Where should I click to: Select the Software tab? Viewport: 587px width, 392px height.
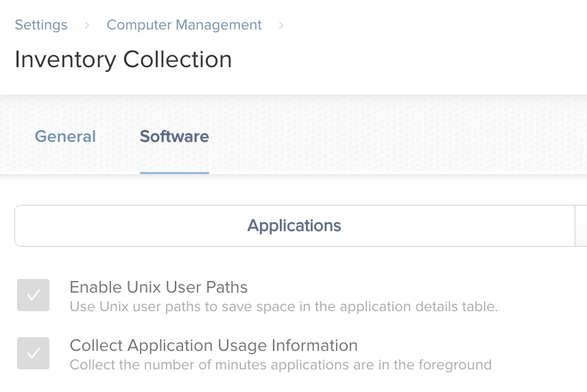click(174, 136)
